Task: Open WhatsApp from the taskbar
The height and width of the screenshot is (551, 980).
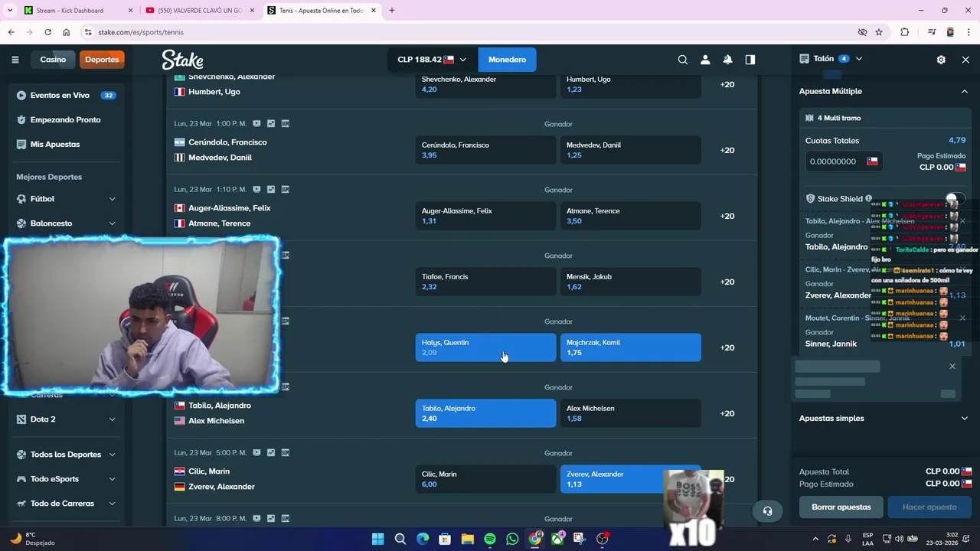Action: (512, 539)
